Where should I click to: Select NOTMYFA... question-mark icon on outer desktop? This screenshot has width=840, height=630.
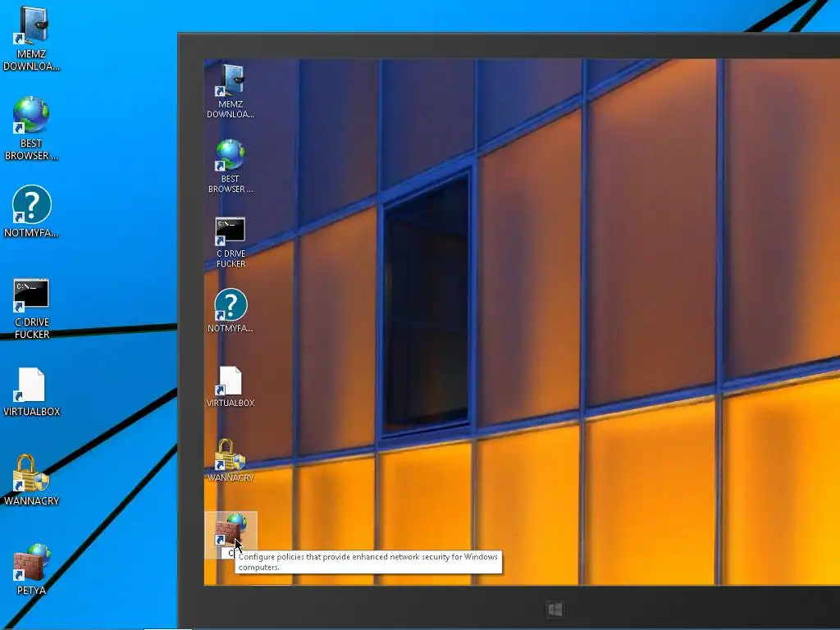(32, 204)
